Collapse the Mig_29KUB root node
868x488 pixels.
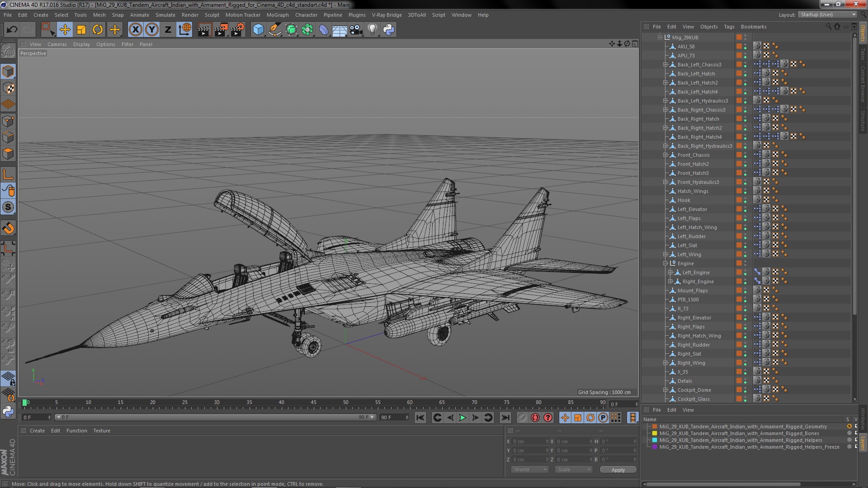660,38
